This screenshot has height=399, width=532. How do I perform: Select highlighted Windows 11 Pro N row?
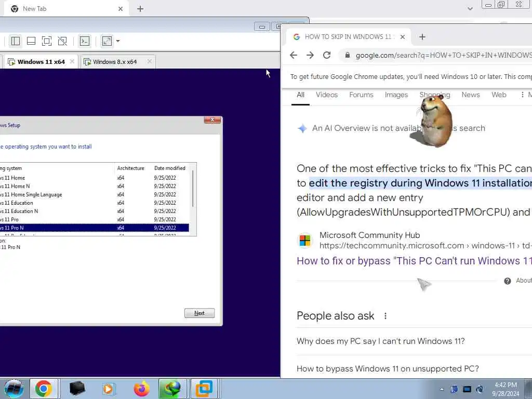click(x=95, y=228)
